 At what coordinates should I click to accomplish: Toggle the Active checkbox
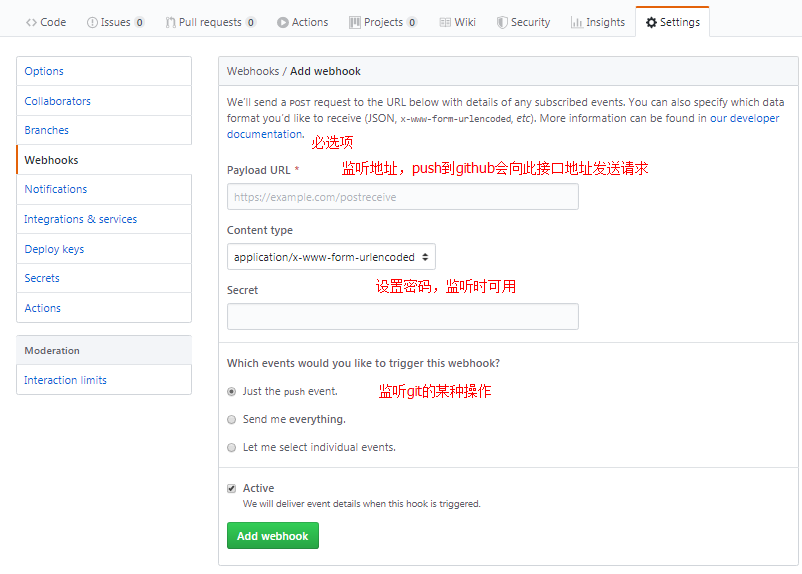(x=232, y=489)
